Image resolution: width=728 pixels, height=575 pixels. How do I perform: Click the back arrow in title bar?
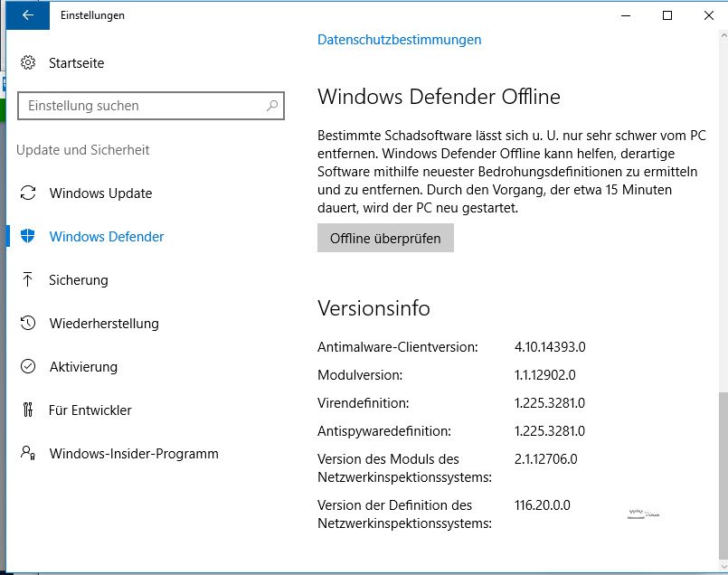(x=27, y=15)
